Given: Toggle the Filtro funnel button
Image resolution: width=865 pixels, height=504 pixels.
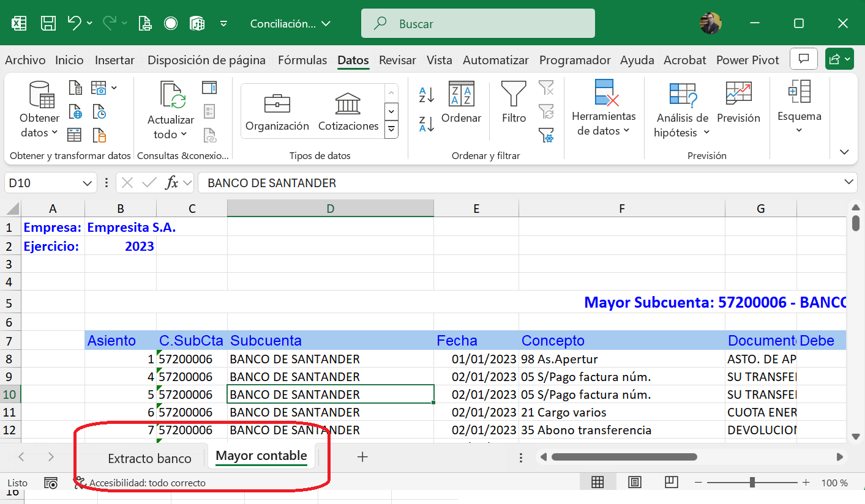Looking at the screenshot, I should [514, 103].
